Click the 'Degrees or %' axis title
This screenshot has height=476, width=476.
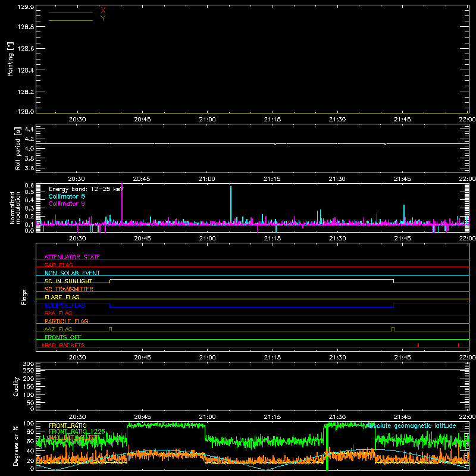[16, 446]
